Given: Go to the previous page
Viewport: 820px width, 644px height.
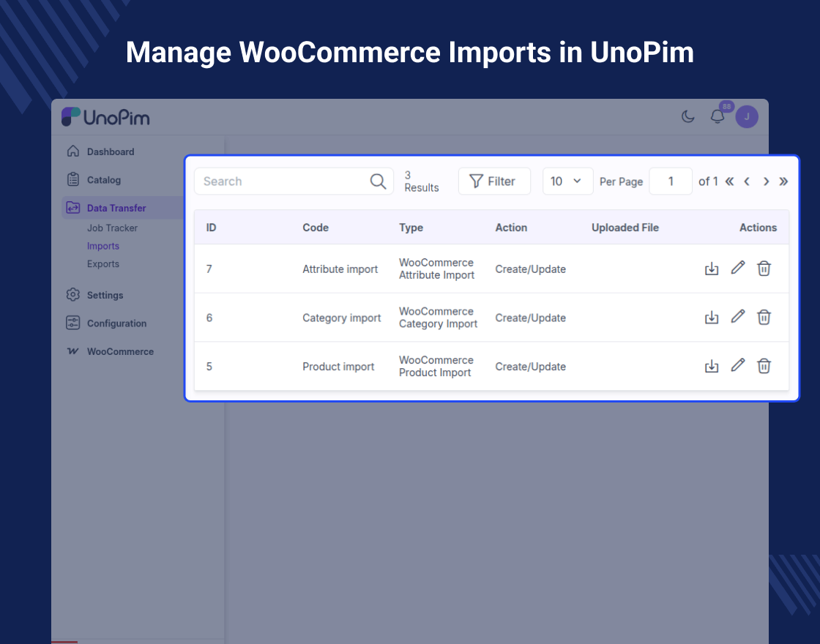Looking at the screenshot, I should click(748, 181).
